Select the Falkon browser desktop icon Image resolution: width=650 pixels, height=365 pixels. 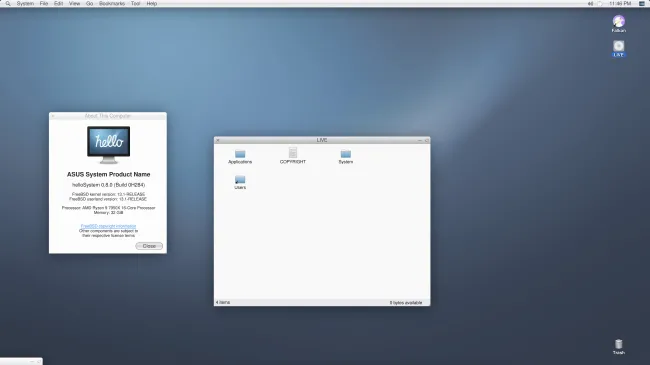tap(618, 24)
